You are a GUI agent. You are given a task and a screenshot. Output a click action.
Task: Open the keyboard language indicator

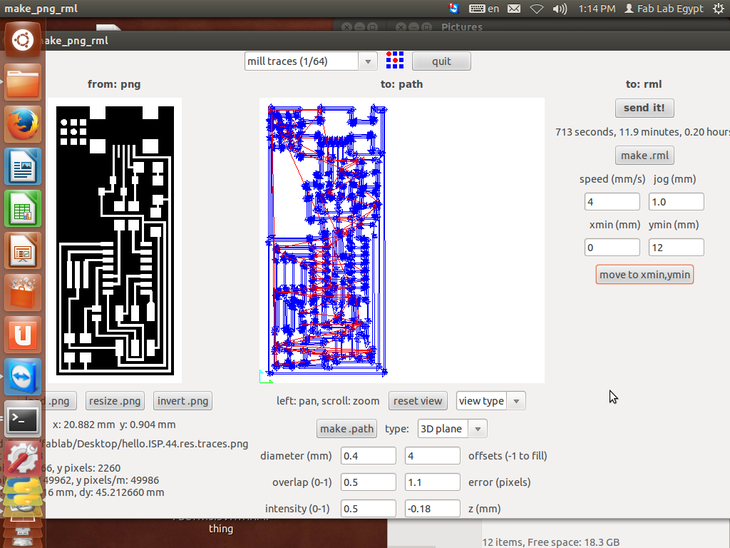click(x=484, y=8)
